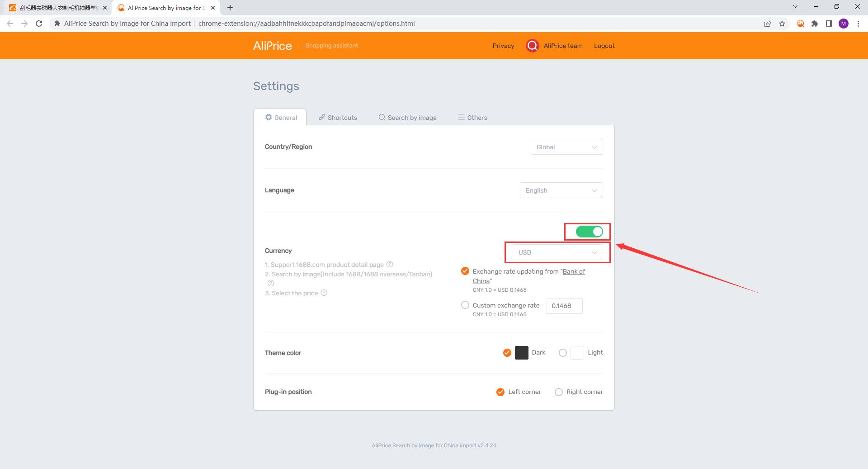Bookmark this page with the star icon

pos(782,24)
